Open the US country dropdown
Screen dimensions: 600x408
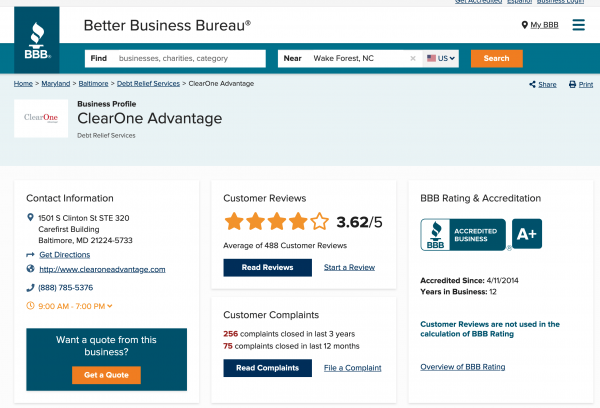441,58
